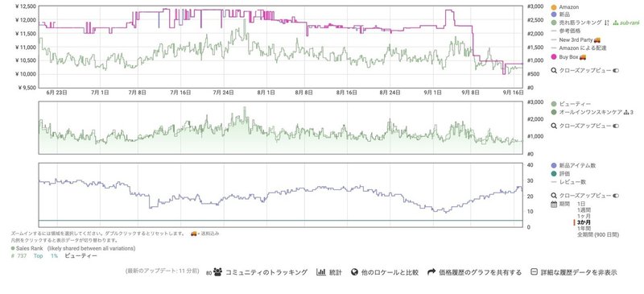The image size is (644, 294).
Task: Click 価格履歴のグラフを共有する
Action: point(474,272)
